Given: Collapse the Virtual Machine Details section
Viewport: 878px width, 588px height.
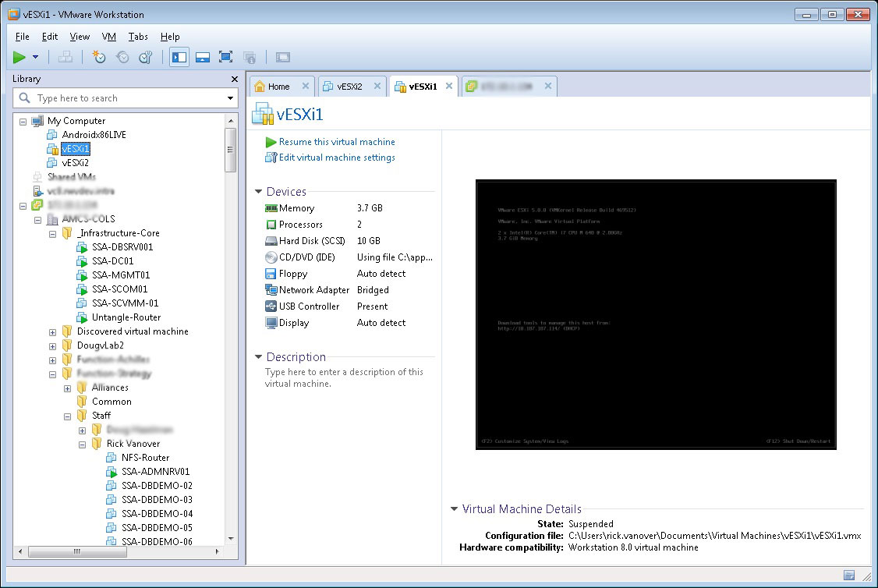Looking at the screenshot, I should coord(454,509).
